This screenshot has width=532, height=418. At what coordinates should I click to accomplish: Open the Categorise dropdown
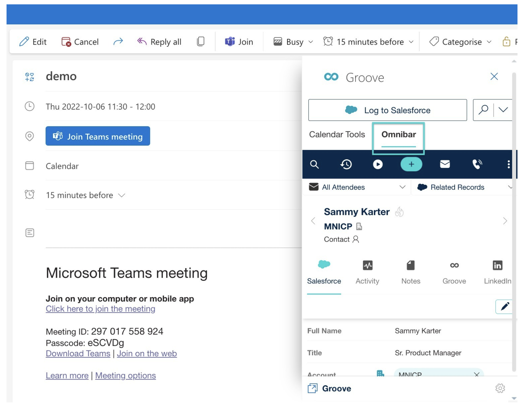[x=460, y=42]
